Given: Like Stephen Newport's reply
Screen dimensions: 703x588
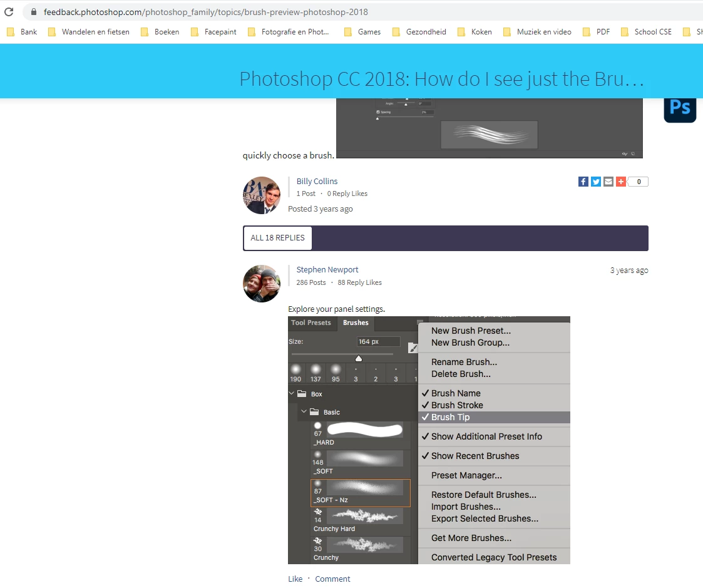Looking at the screenshot, I should (x=295, y=579).
